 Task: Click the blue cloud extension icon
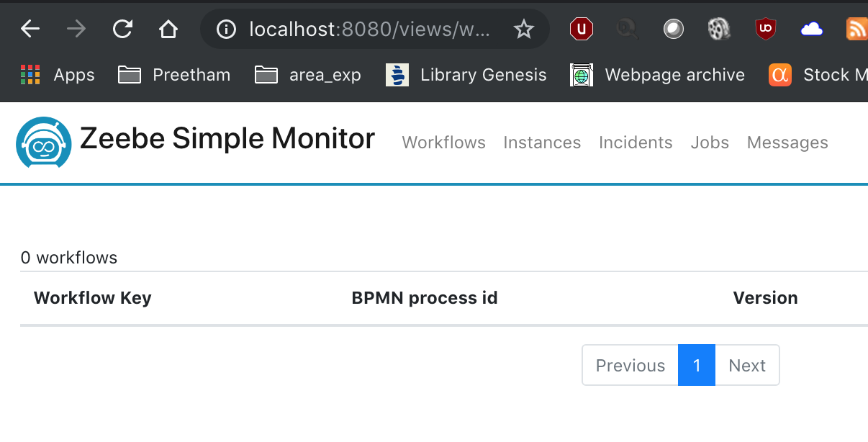coord(812,29)
